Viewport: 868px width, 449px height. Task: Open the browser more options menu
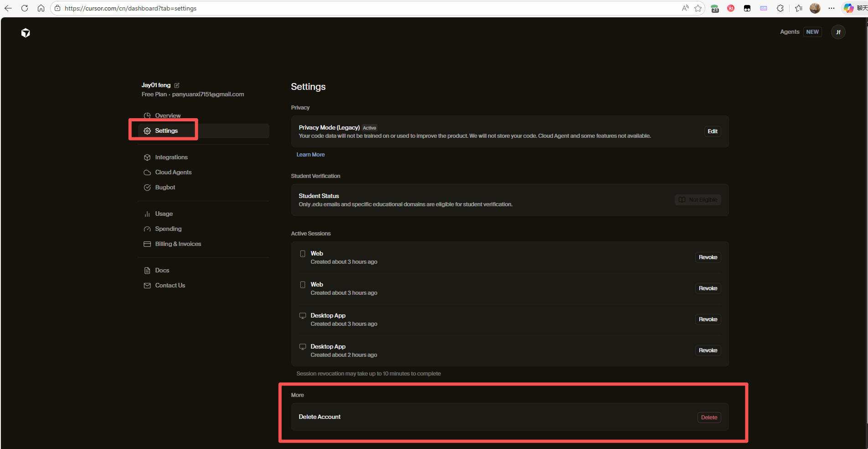(x=832, y=8)
